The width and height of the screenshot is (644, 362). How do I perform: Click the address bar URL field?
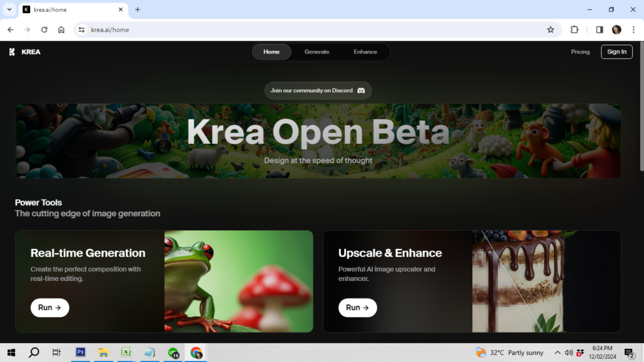314,30
